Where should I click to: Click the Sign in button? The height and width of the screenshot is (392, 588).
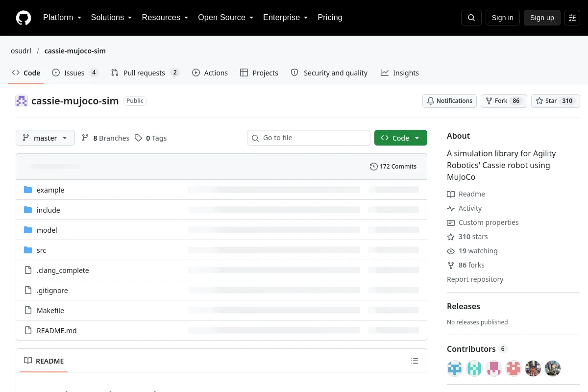click(x=503, y=18)
